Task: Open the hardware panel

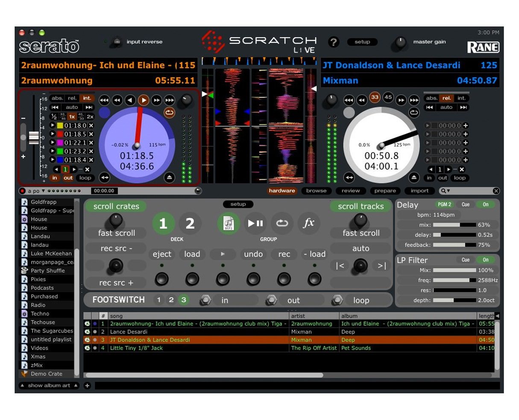Action: pyautogui.click(x=282, y=191)
